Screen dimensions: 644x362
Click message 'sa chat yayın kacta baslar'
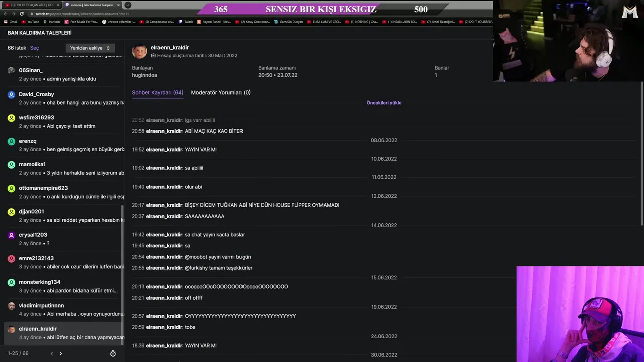click(215, 235)
